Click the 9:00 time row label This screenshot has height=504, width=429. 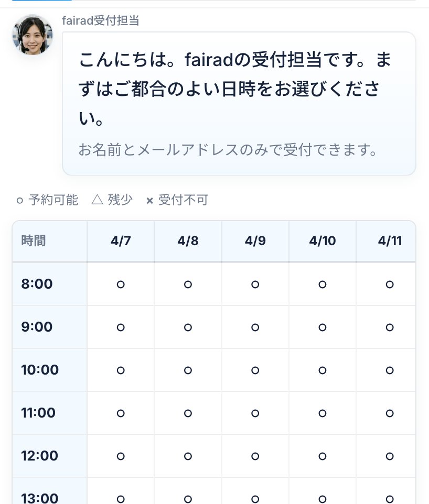tap(37, 327)
